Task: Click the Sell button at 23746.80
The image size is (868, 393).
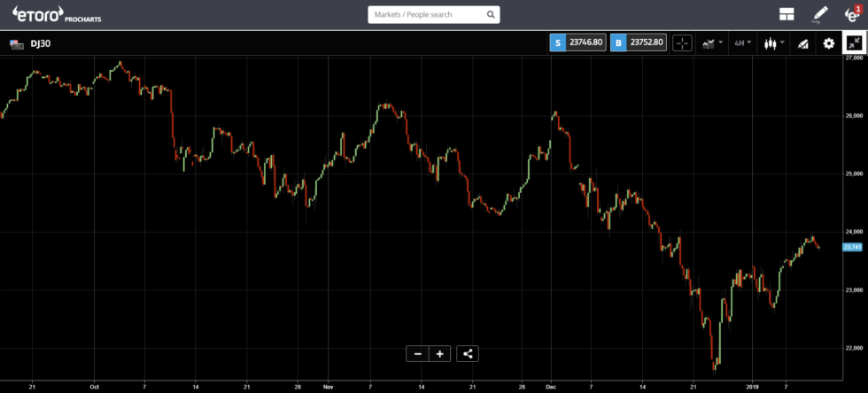Action: pos(578,42)
